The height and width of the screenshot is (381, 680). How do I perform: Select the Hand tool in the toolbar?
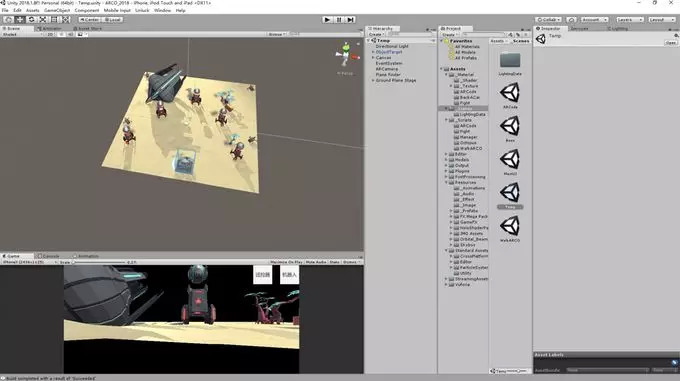8,20
